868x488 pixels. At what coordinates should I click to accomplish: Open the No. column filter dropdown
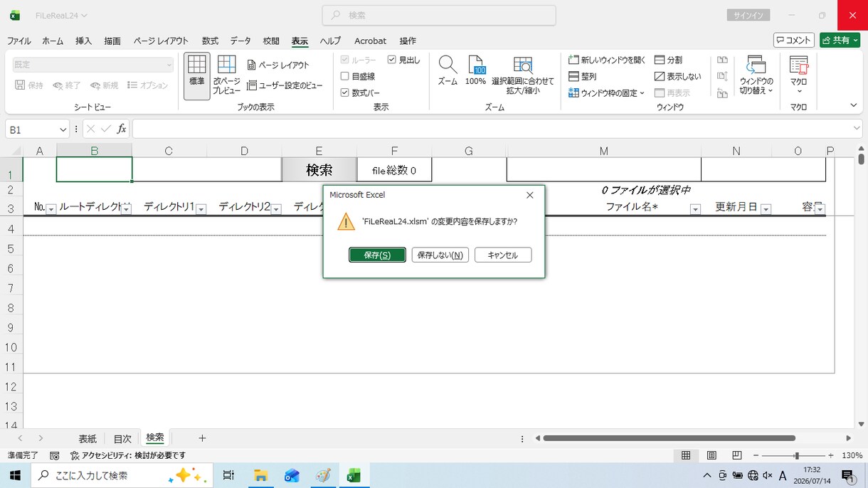click(51, 209)
